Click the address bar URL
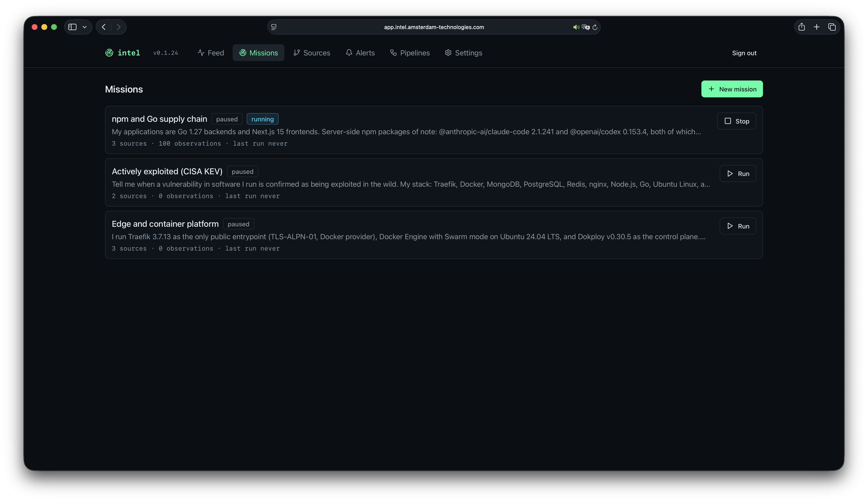Viewport: 868px width, 502px height. (x=434, y=27)
